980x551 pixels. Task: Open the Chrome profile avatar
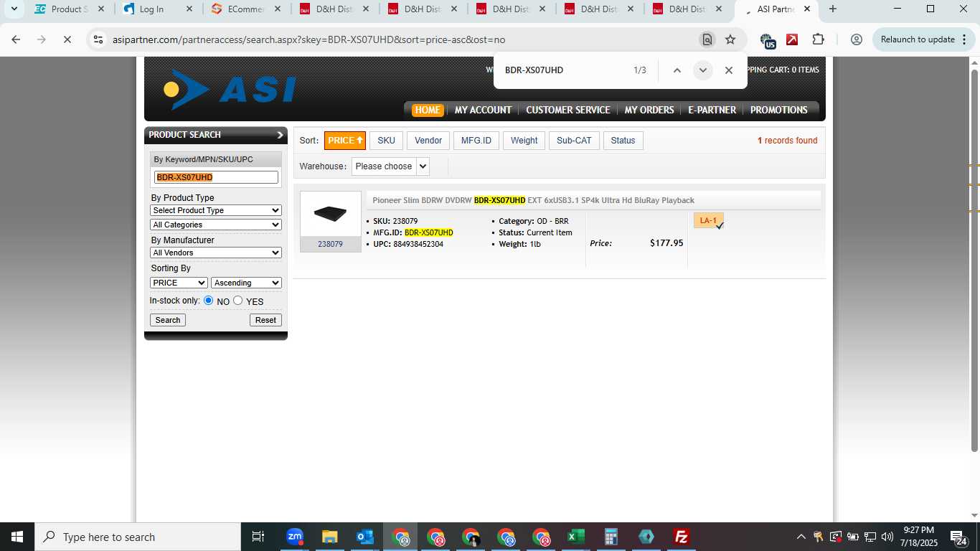856,39
